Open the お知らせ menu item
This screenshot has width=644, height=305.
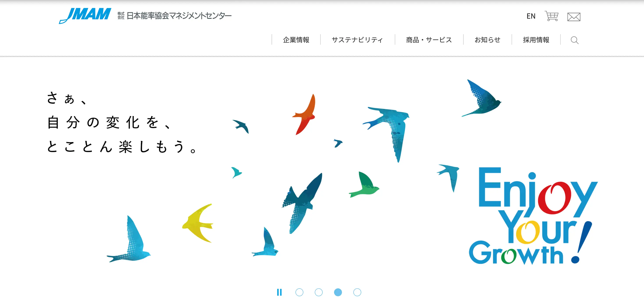pyautogui.click(x=487, y=40)
